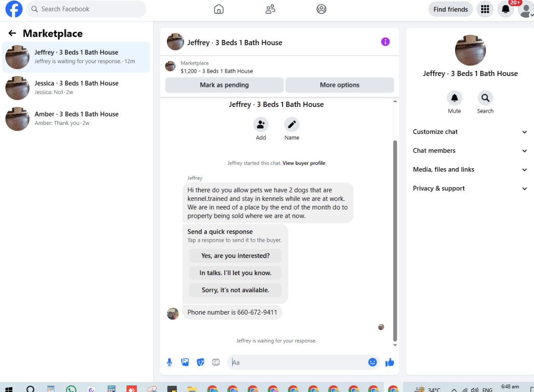Send 'Sorry, it's not available.' response
The image size is (534, 392).
(x=235, y=290)
